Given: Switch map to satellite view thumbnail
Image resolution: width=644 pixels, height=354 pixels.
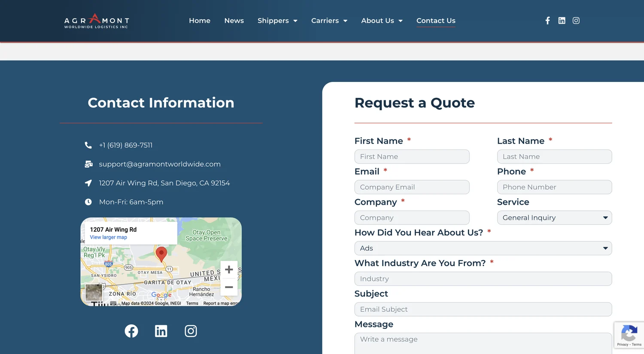Looking at the screenshot, I should [x=94, y=293].
